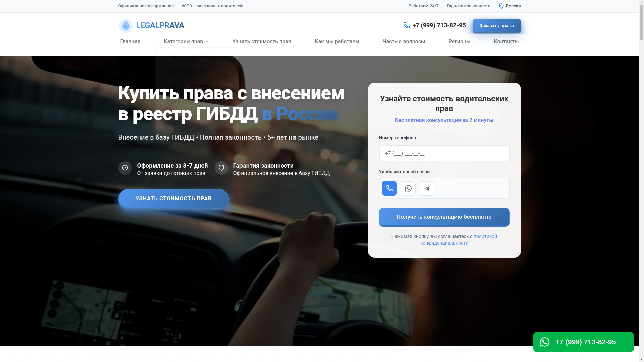Open the Контакты menu item
The height and width of the screenshot is (362, 644).
[506, 42]
